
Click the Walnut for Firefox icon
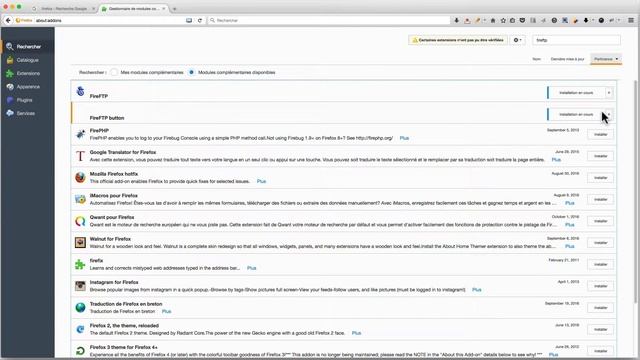[80, 242]
